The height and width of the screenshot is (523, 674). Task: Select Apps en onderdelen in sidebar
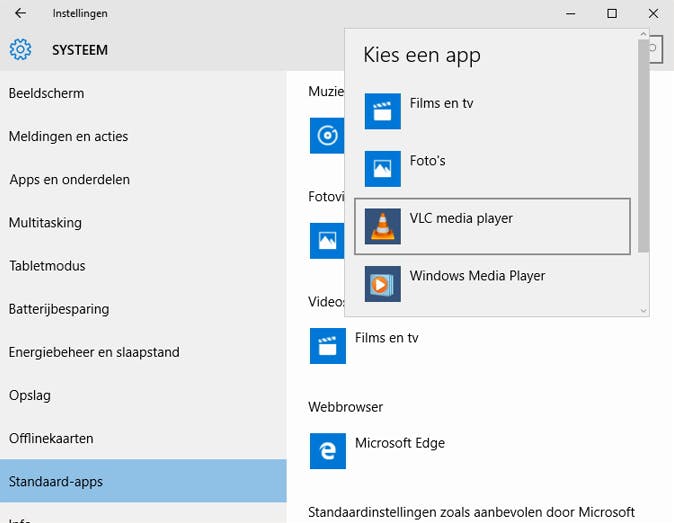click(69, 180)
